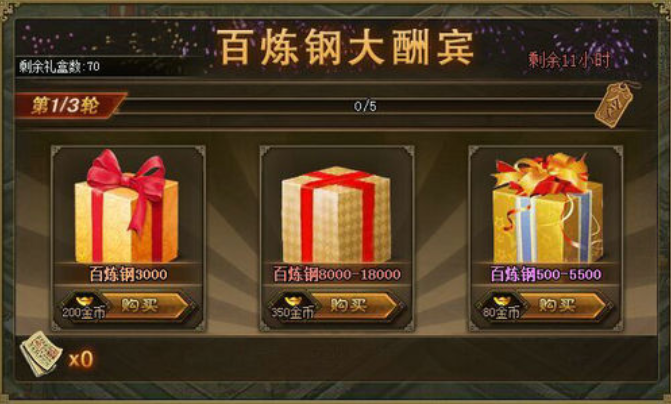Click the red-ribbon gift box image
The width and height of the screenshot is (671, 404).
127,206
